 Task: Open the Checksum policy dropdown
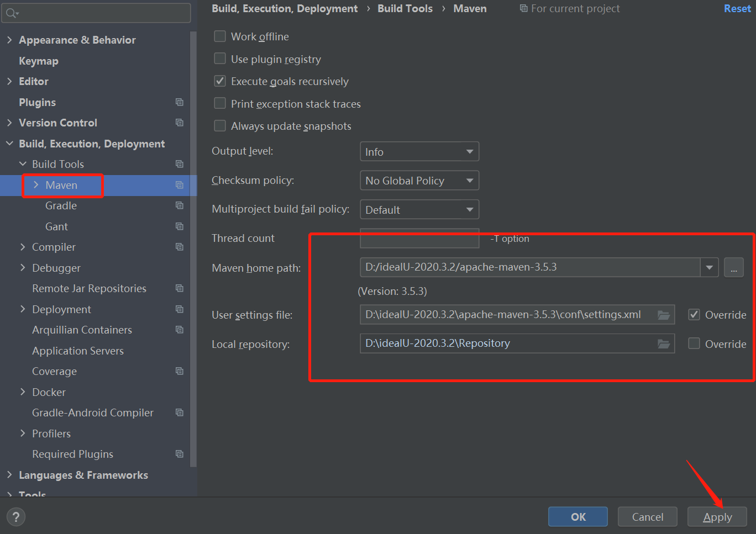pyautogui.click(x=419, y=181)
